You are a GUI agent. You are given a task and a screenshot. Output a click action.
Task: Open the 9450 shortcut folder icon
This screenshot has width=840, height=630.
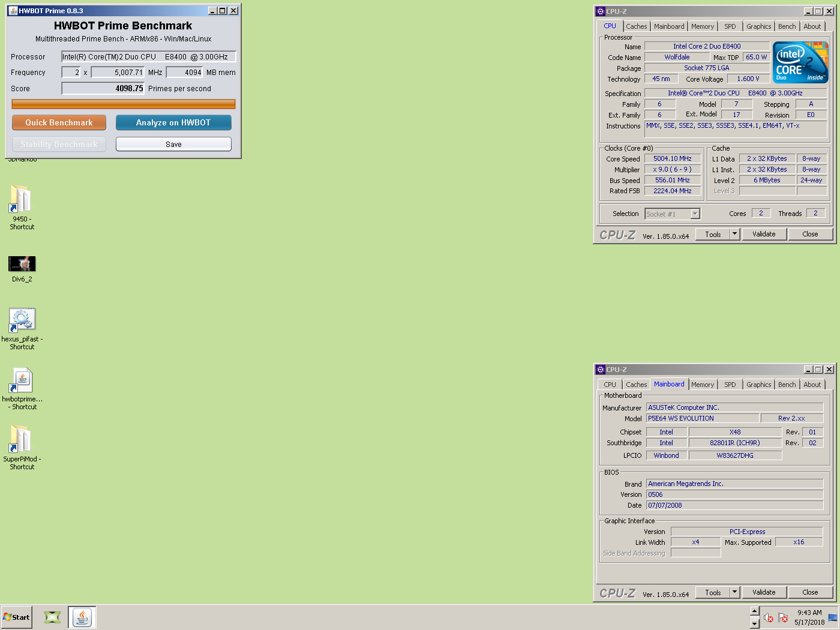click(21, 199)
